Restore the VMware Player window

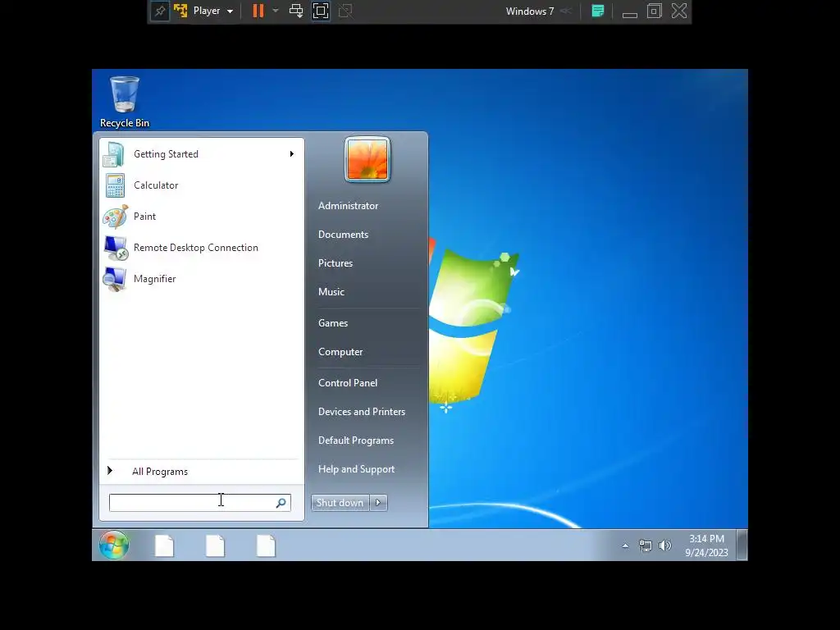pyautogui.click(x=654, y=11)
